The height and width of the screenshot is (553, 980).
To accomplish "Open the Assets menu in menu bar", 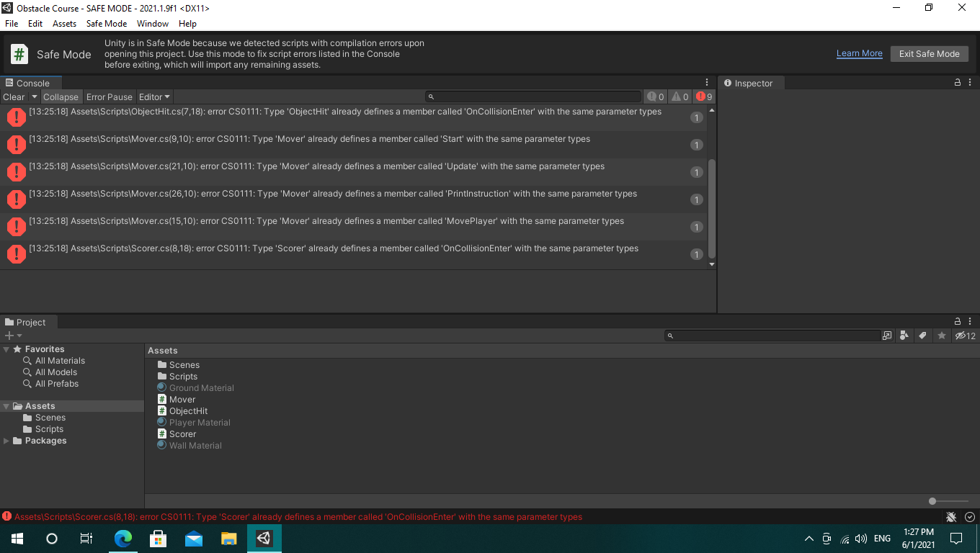I will click(x=64, y=24).
